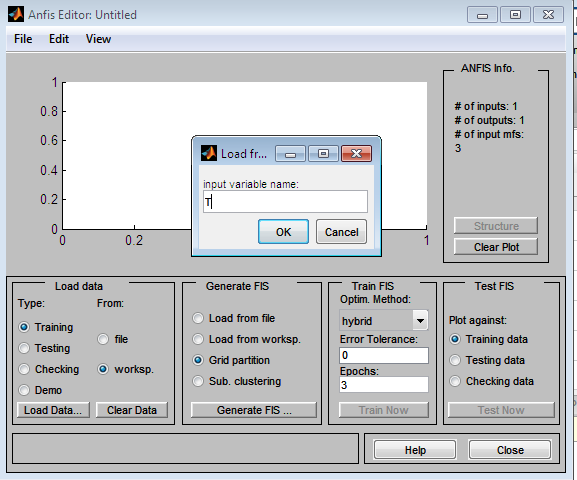The height and width of the screenshot is (480, 577).
Task: Click the '# of input mfs:' text
Action: point(489,134)
